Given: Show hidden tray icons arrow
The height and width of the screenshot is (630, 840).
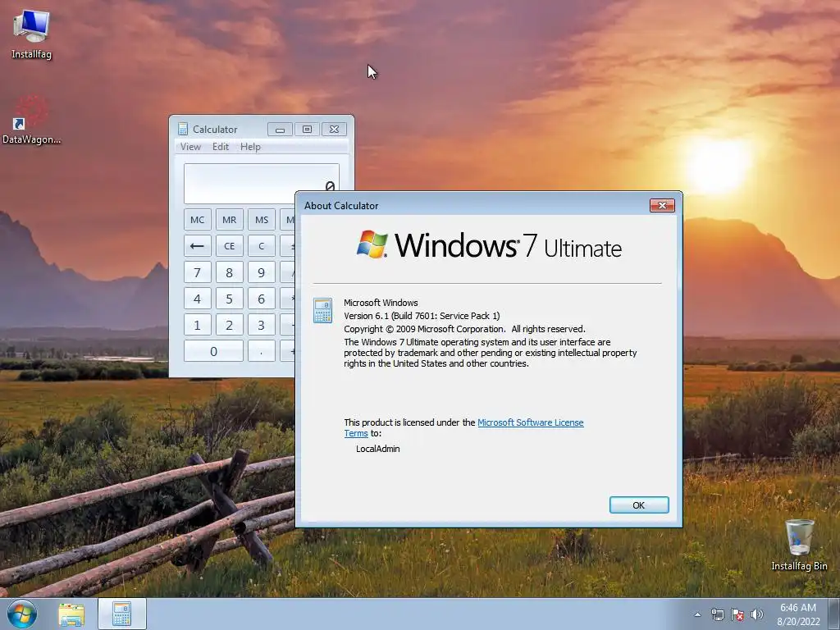Looking at the screenshot, I should pyautogui.click(x=697, y=614).
